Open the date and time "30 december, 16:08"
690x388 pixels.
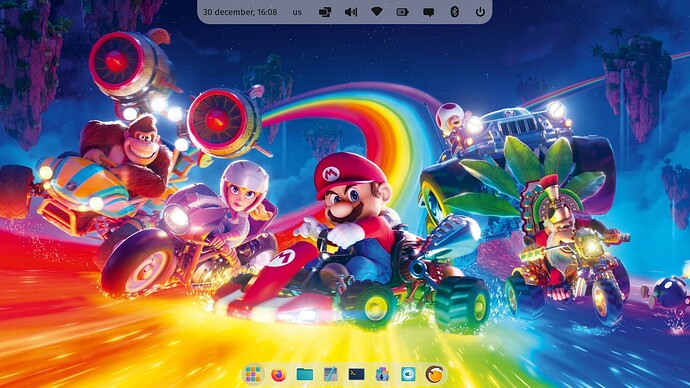[240, 12]
